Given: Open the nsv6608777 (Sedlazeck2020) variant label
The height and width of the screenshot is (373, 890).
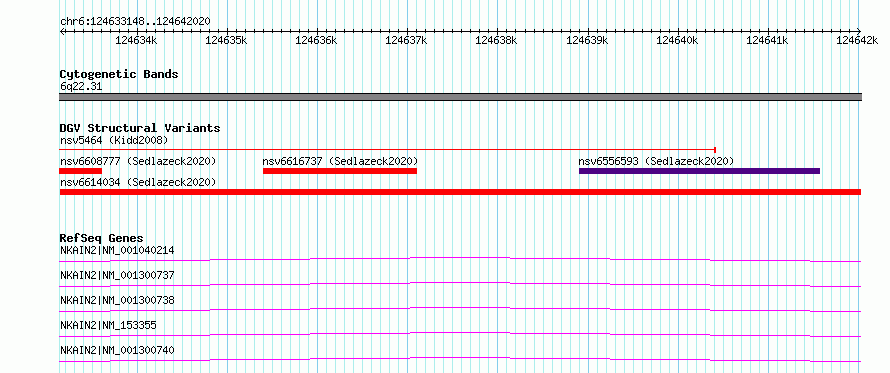Looking at the screenshot, I should pyautogui.click(x=138, y=162).
